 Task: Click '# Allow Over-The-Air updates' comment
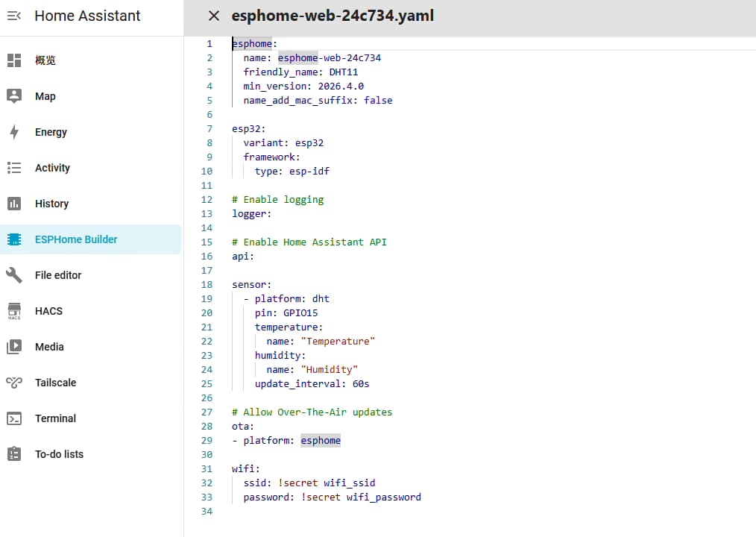[312, 412]
